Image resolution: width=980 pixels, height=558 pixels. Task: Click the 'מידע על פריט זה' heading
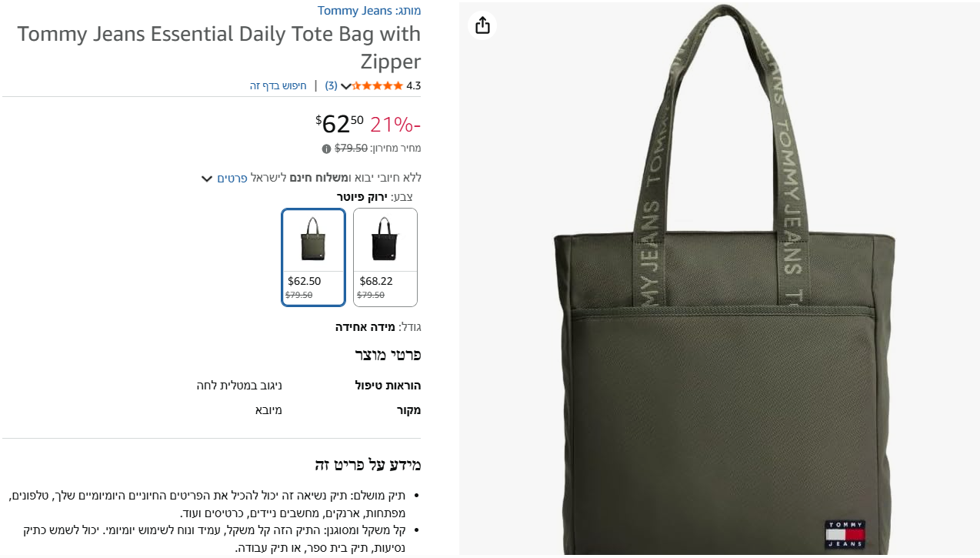click(368, 465)
